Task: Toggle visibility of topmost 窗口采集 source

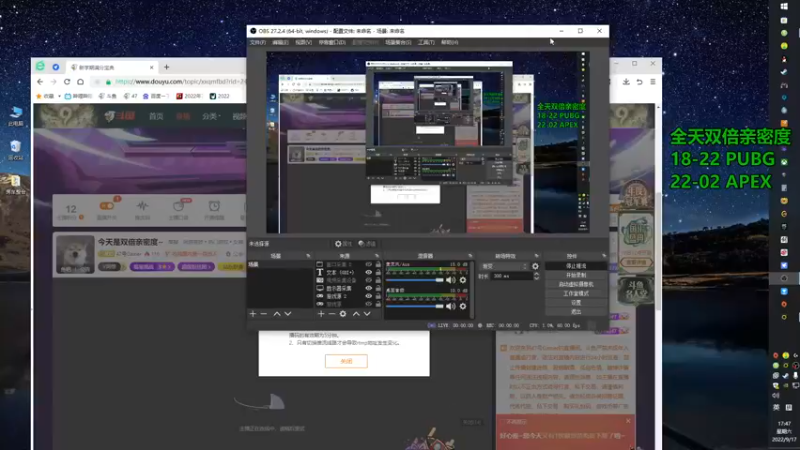Action: coord(368,264)
